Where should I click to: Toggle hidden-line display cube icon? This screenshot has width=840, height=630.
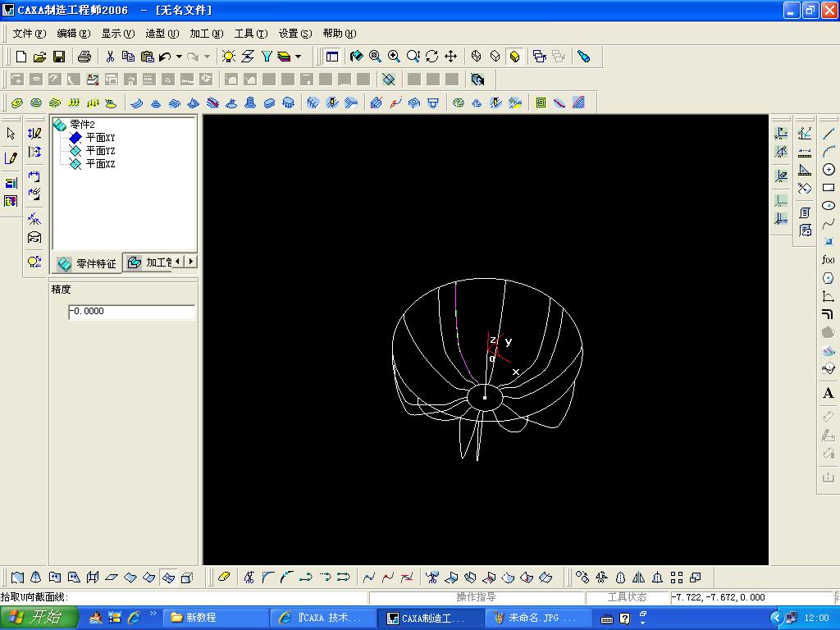[495, 57]
